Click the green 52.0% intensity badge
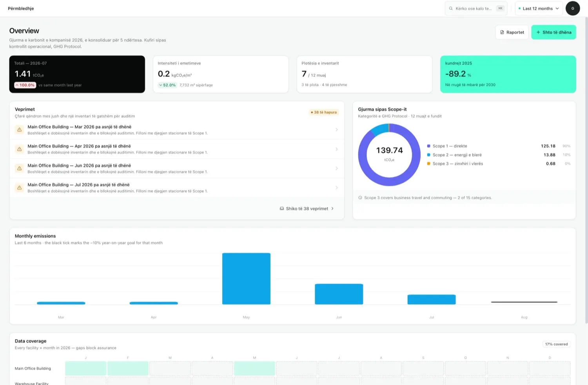Viewport: 588px width, 385px height. (167, 85)
